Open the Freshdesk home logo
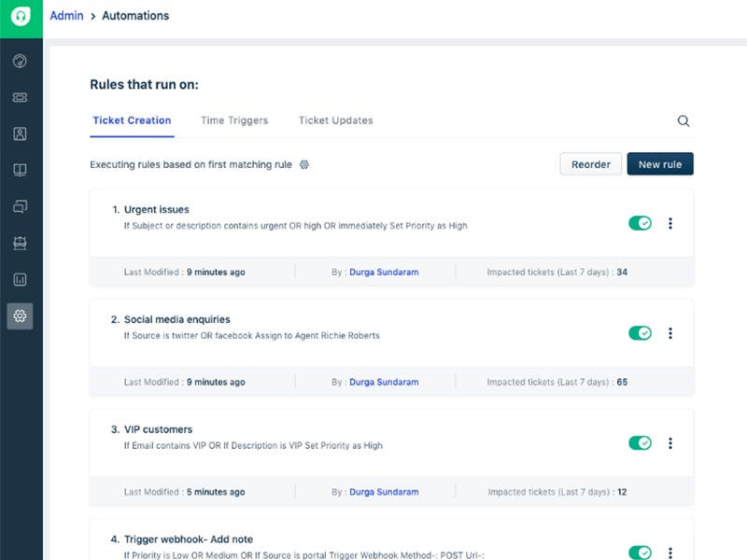Viewport: 747px width, 560px height. [x=20, y=16]
